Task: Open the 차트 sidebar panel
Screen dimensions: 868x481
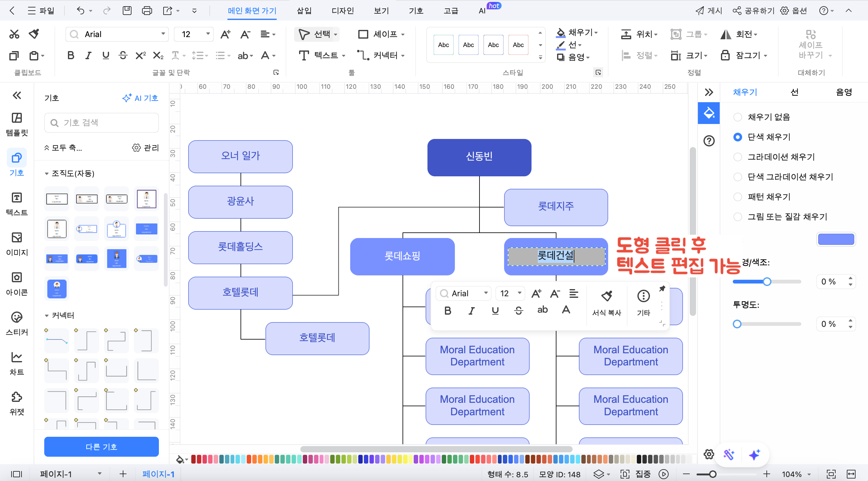Action: pos(17,364)
